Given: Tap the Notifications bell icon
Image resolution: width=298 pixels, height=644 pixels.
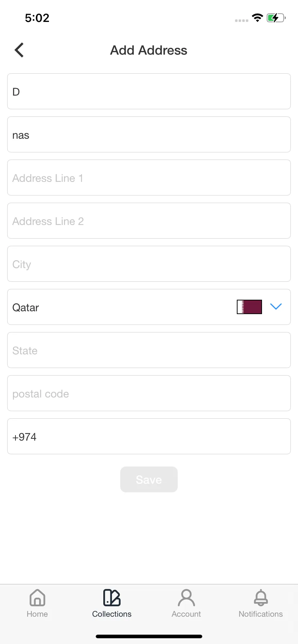Looking at the screenshot, I should (261, 598).
